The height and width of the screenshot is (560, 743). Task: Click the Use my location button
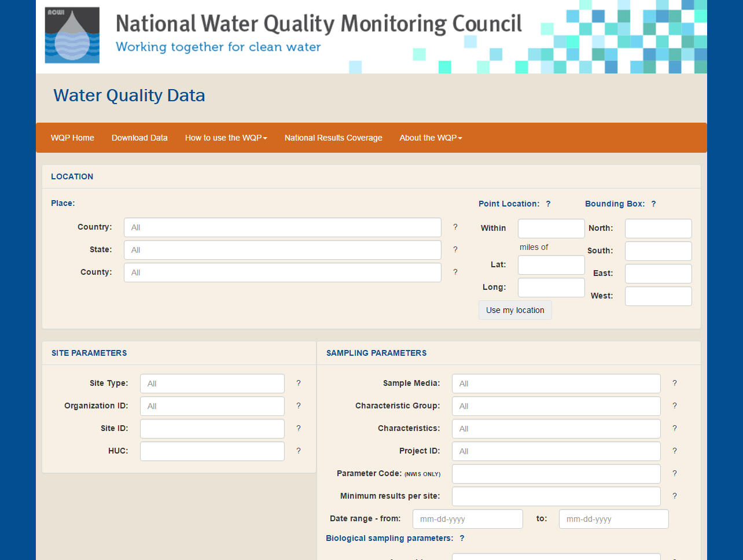pyautogui.click(x=514, y=310)
